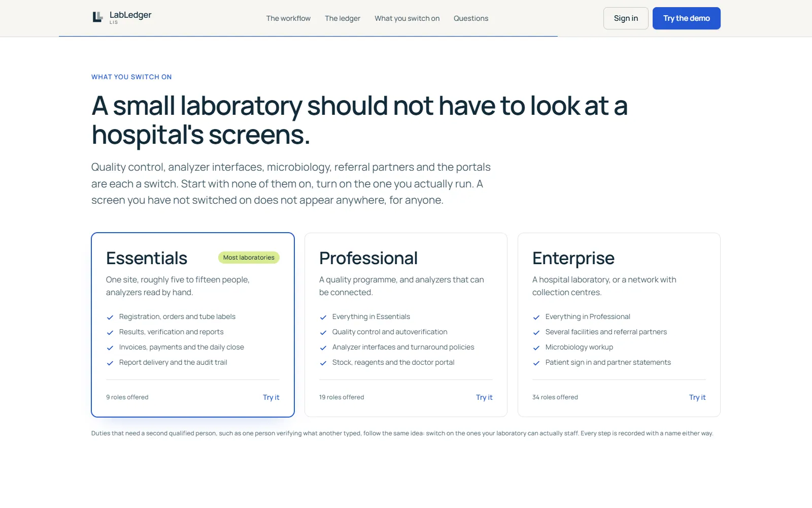The image size is (812, 508).
Task: Click checkmark beside Several facilities and referral partners
Action: pos(536,332)
